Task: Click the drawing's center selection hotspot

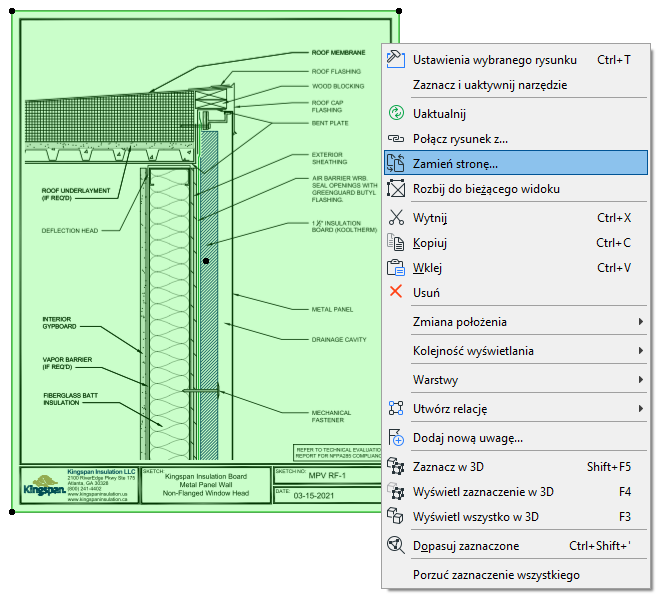Action: pos(205,261)
